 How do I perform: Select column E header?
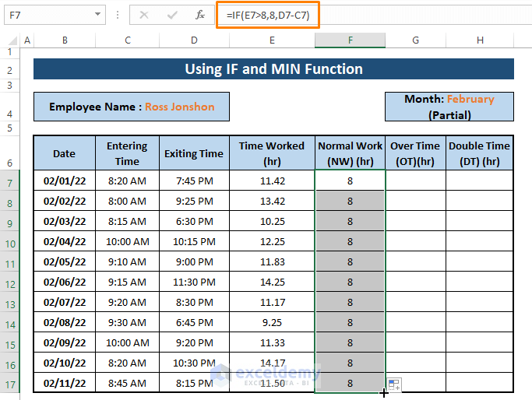click(272, 40)
